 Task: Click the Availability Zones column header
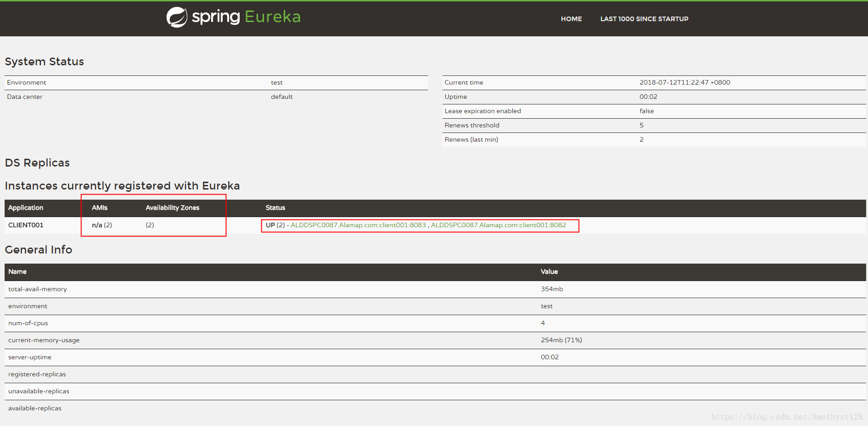click(172, 208)
